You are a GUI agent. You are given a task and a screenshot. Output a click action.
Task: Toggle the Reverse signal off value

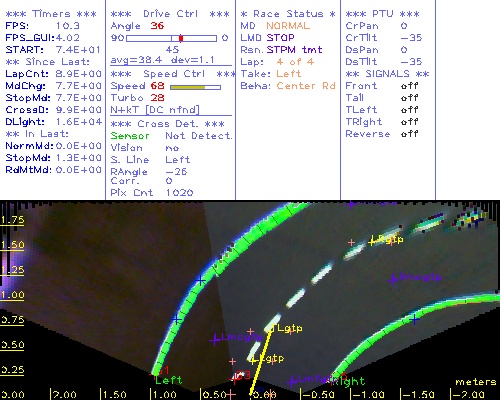click(x=409, y=134)
